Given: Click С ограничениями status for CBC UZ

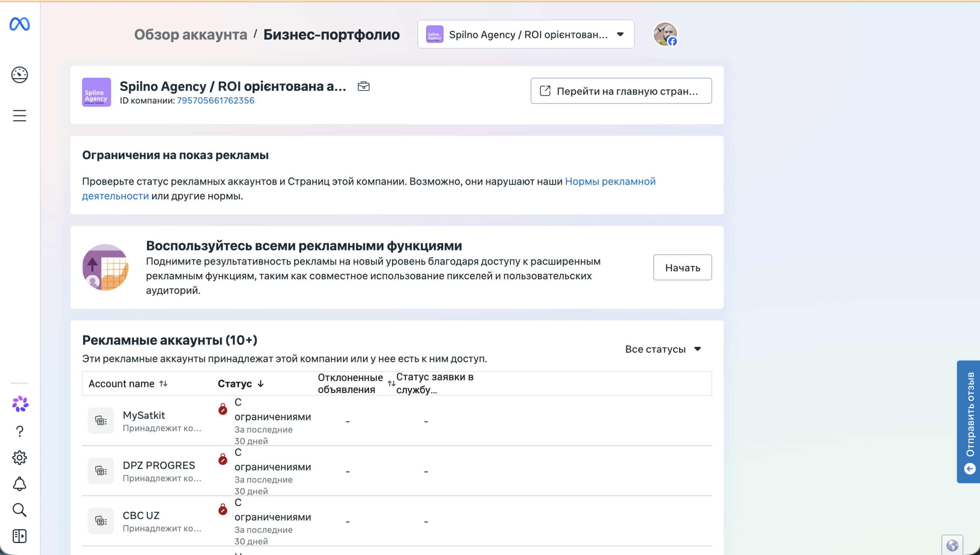Looking at the screenshot, I should pos(273,510).
